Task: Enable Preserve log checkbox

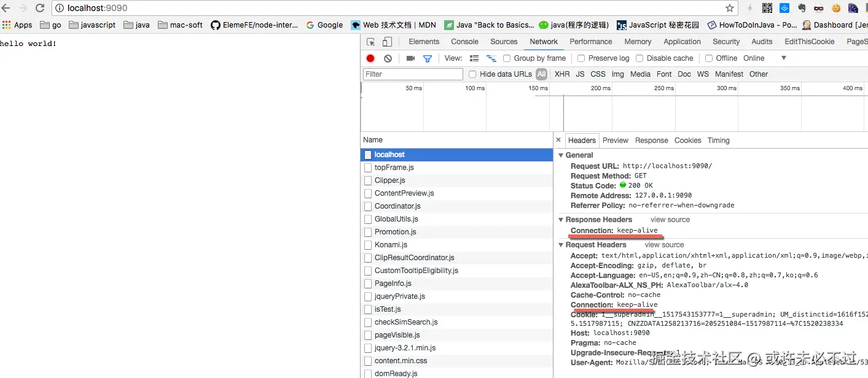Action: [581, 58]
